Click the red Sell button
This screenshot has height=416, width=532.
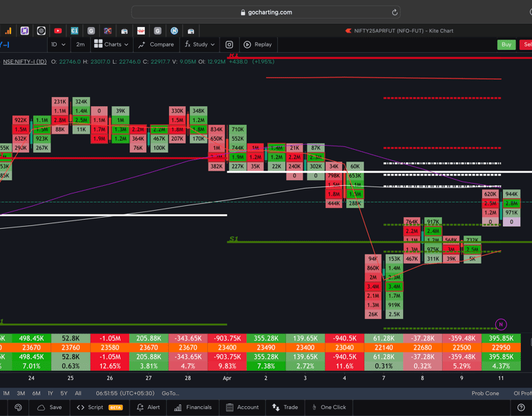(x=526, y=44)
